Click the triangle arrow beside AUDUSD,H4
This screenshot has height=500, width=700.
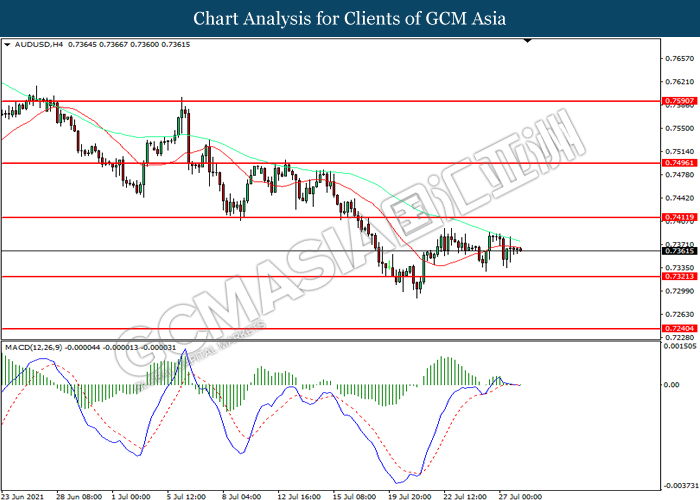point(8,45)
